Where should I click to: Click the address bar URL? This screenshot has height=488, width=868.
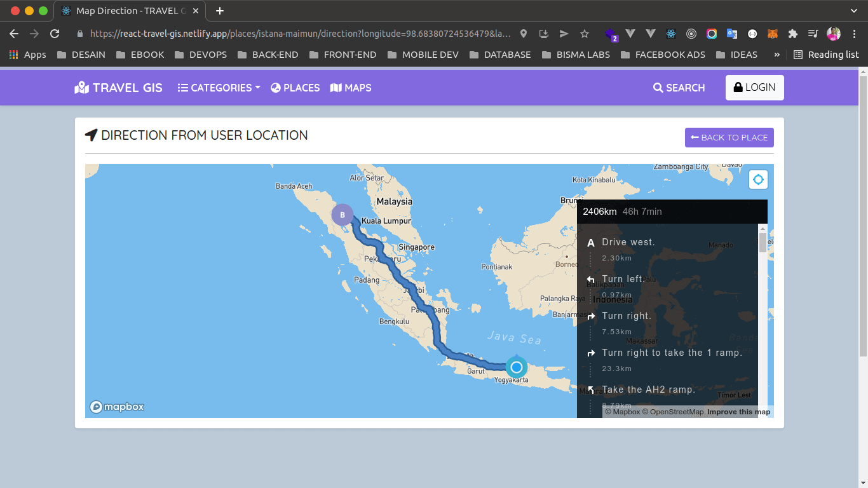click(x=300, y=34)
